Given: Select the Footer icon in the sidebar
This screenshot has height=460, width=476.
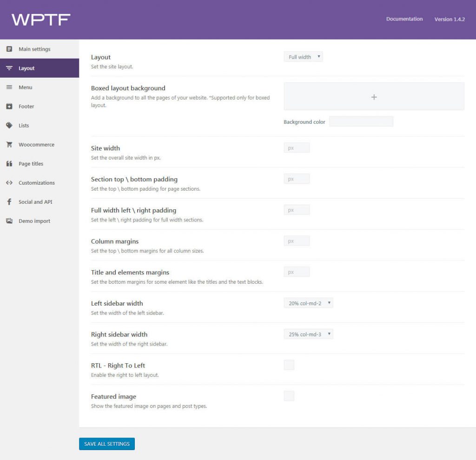Looking at the screenshot, I should tap(9, 106).
